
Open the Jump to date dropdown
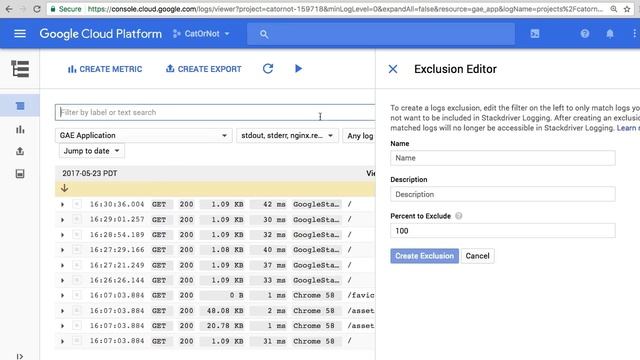point(91,151)
